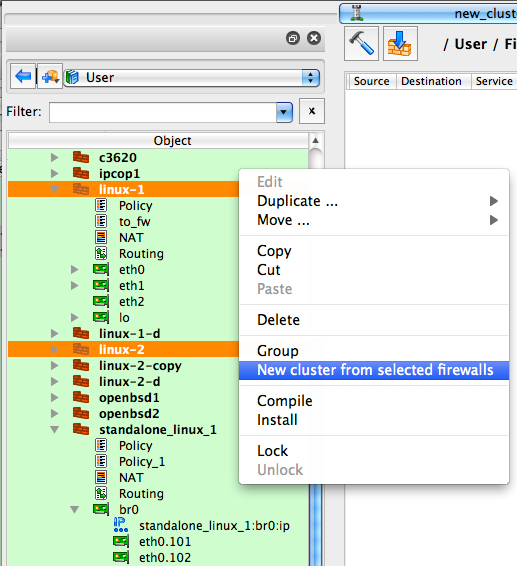This screenshot has height=566, width=517.
Task: Collapse the br0 interface node
Action: 75,510
